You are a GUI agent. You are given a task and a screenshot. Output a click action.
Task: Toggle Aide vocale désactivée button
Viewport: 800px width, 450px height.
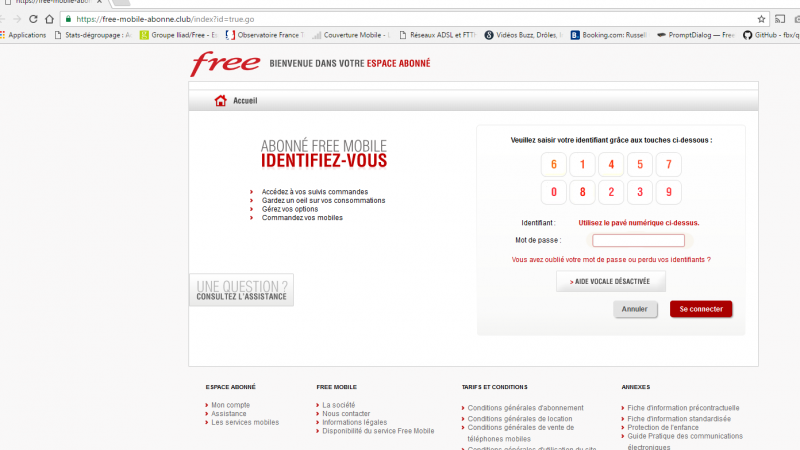[611, 281]
